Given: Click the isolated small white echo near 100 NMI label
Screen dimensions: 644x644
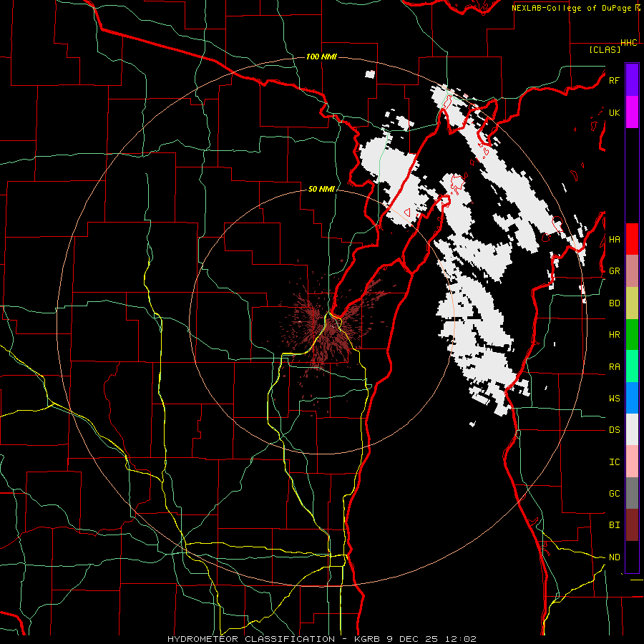Looking at the screenshot, I should click(x=370, y=74).
